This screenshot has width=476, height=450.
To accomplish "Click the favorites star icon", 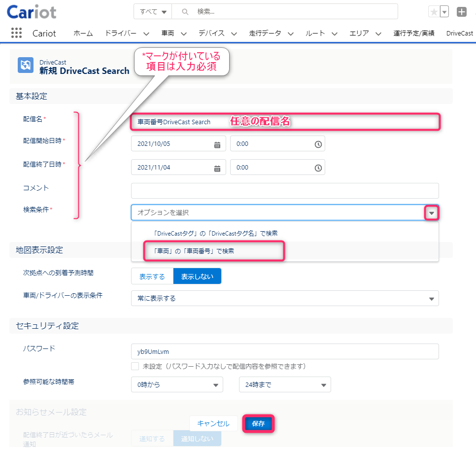I will (x=434, y=12).
